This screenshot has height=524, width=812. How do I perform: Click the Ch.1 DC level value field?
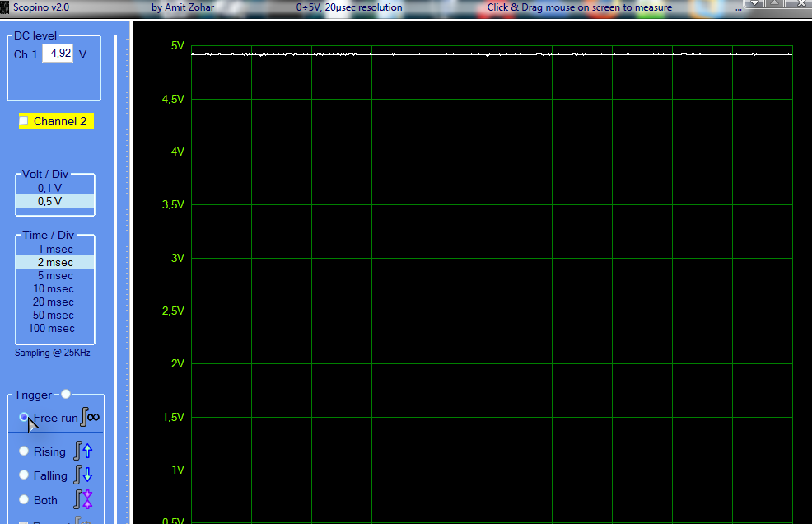[58, 54]
